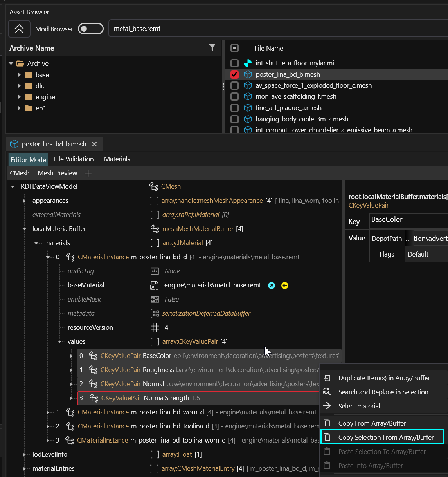Viewport: 448px width, 477px height.
Task: Click the yellow arrow icon beside baseMaterial
Action: (x=285, y=285)
